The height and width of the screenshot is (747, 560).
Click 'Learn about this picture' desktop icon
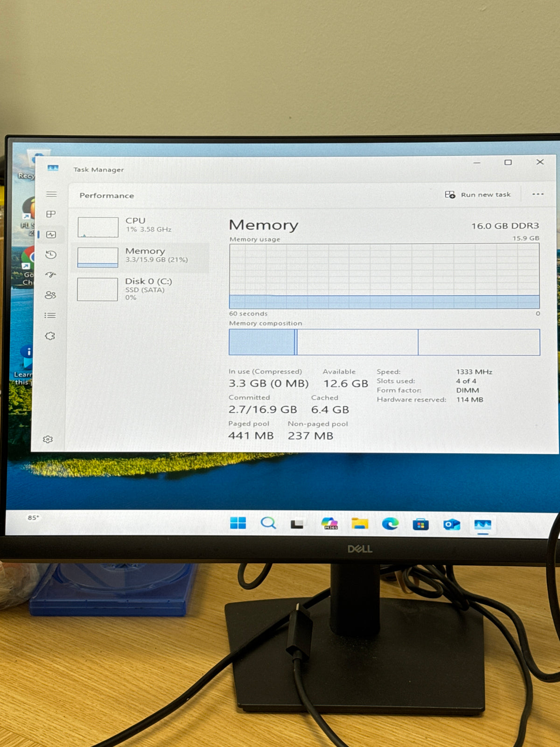pos(23,365)
